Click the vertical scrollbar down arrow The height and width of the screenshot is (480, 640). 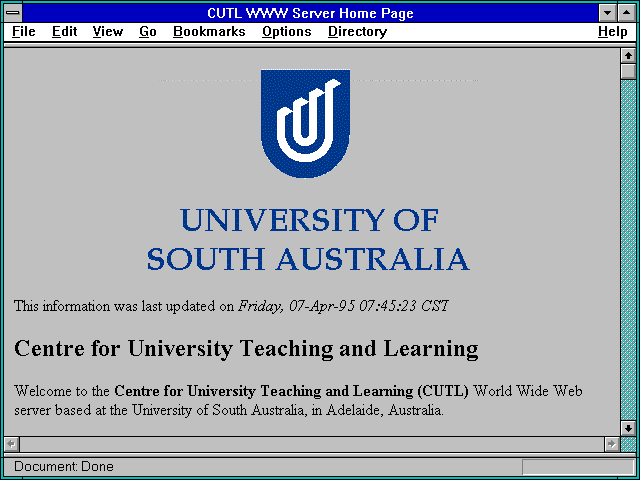pyautogui.click(x=628, y=428)
